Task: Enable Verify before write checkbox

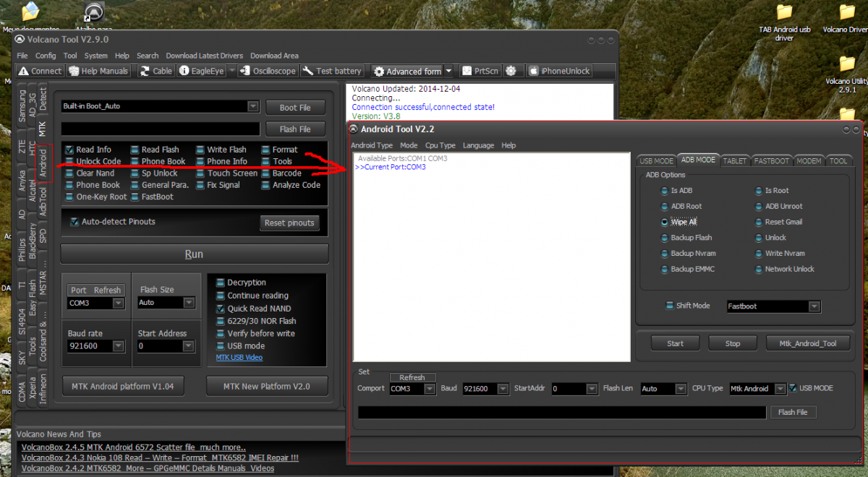Action: pyautogui.click(x=221, y=333)
